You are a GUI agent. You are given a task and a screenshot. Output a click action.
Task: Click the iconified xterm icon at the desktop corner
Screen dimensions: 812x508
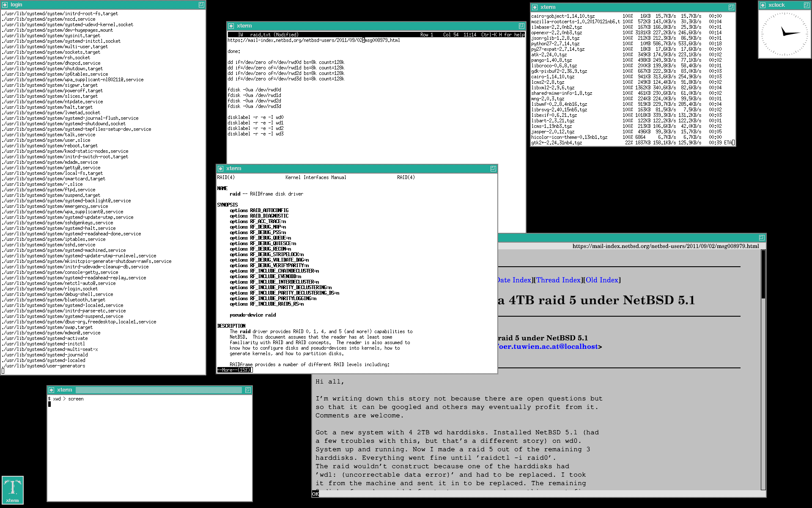[x=12, y=490]
